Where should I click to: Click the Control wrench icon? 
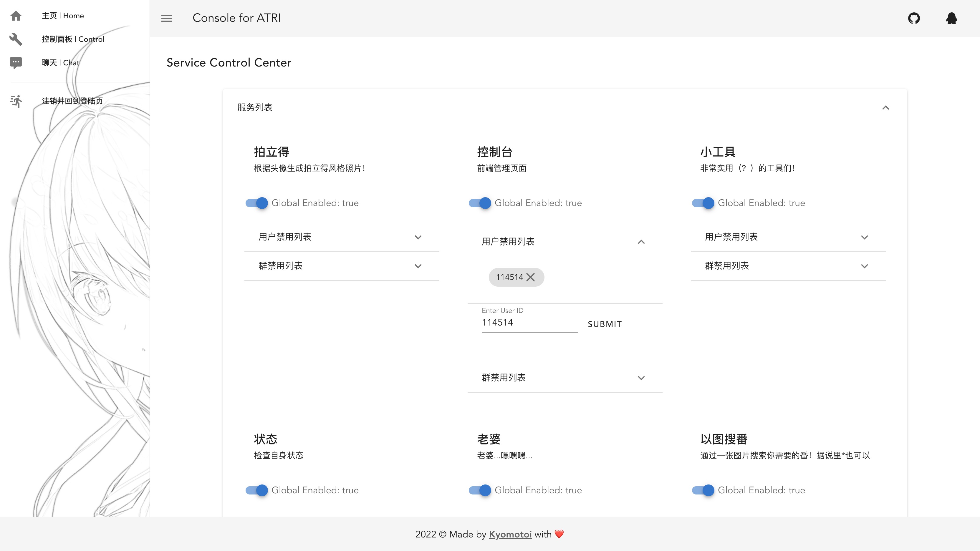16,39
